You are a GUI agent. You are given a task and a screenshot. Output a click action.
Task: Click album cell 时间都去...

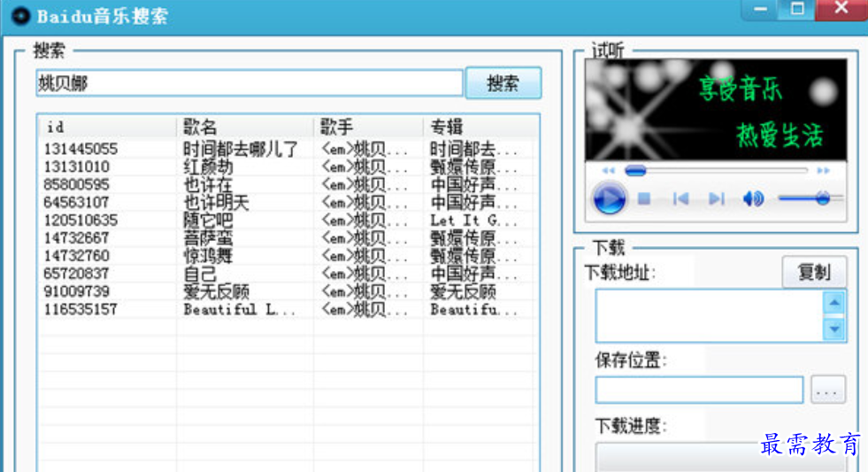474,149
